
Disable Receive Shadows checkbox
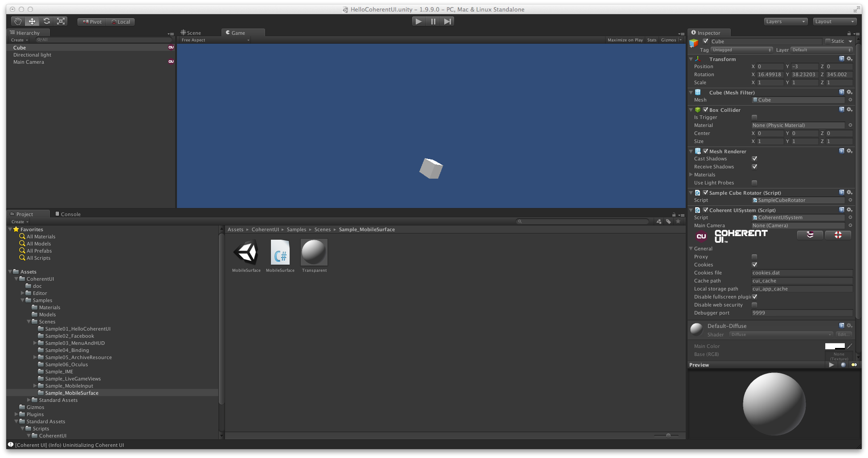[x=754, y=167]
